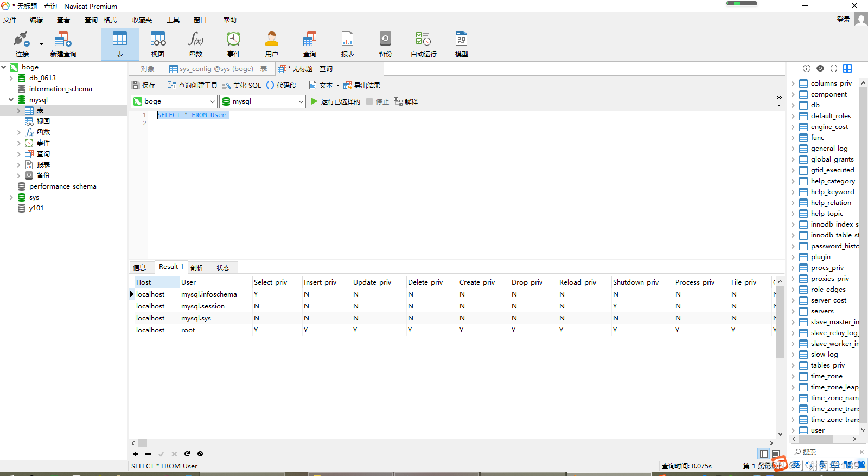The image size is (868, 476).
Task: Switch to the 状态 status tab
Action: [223, 267]
